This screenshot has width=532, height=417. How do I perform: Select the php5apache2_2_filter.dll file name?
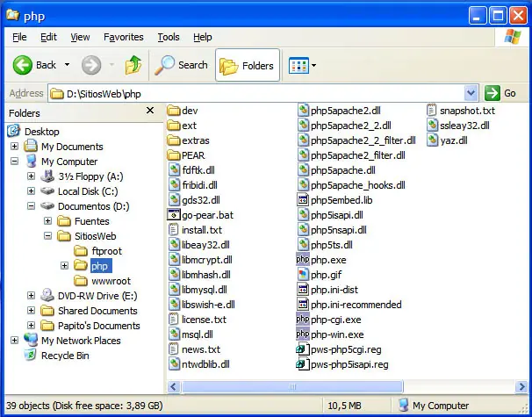click(x=363, y=140)
